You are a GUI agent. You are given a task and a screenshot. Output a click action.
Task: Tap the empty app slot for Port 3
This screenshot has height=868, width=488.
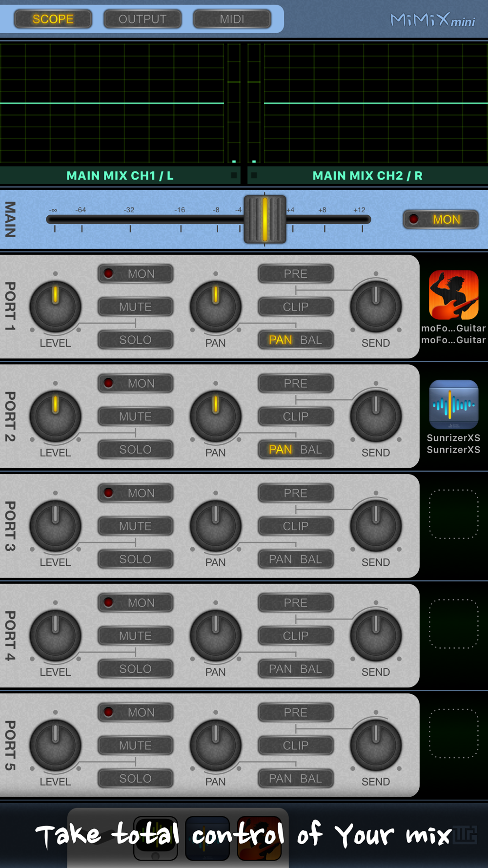coord(453,514)
